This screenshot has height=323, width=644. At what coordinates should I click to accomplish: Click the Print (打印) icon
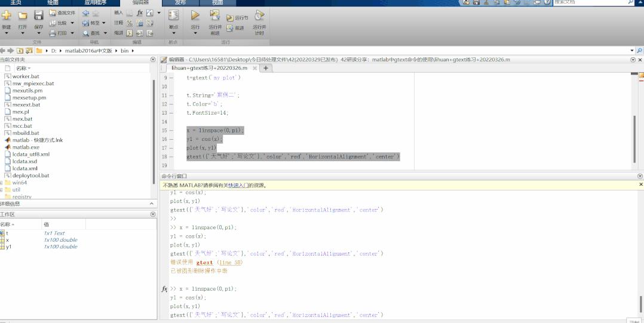(53, 33)
